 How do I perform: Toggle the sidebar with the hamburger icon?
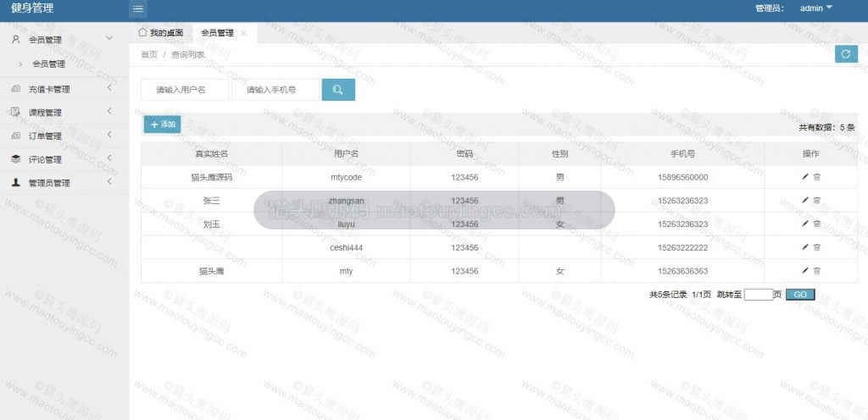[138, 8]
